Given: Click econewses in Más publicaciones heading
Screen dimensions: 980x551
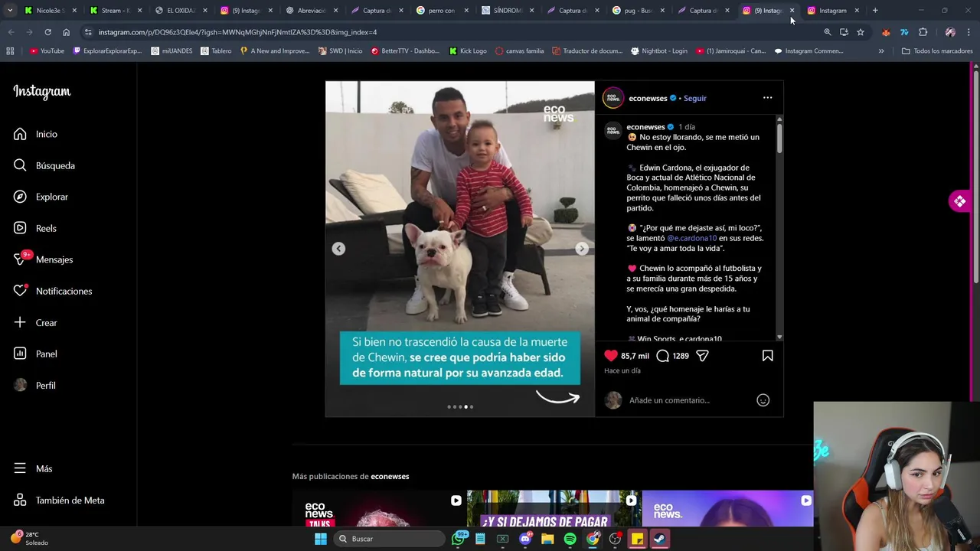Looking at the screenshot, I should (390, 476).
